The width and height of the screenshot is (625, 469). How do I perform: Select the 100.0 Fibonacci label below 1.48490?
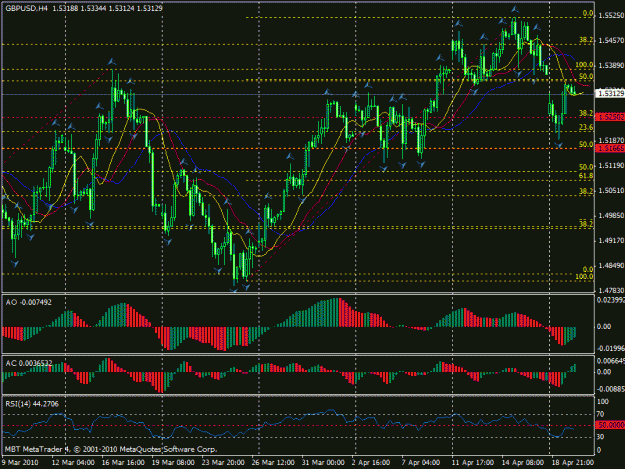coord(584,277)
